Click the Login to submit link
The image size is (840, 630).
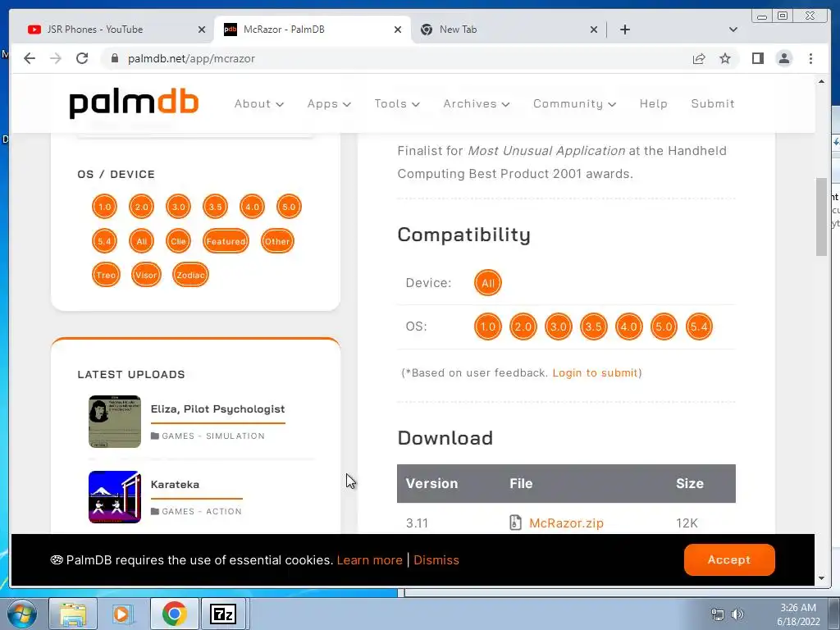(x=595, y=373)
